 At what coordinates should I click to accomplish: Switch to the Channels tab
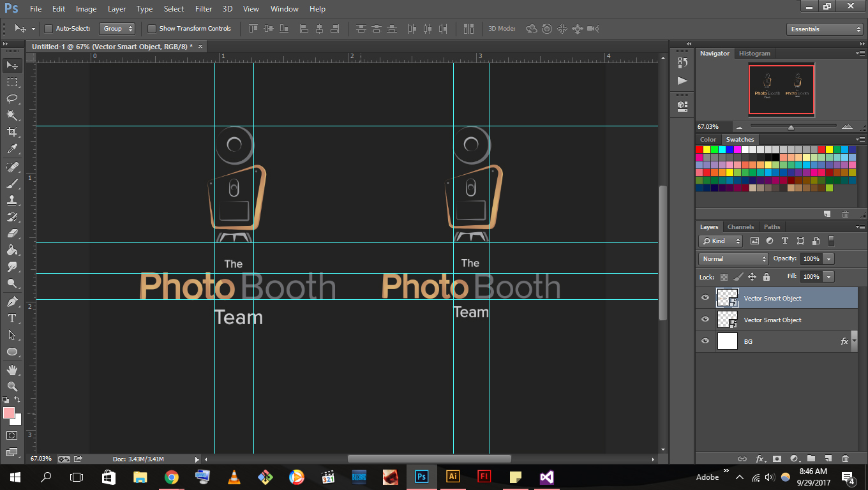click(x=740, y=226)
